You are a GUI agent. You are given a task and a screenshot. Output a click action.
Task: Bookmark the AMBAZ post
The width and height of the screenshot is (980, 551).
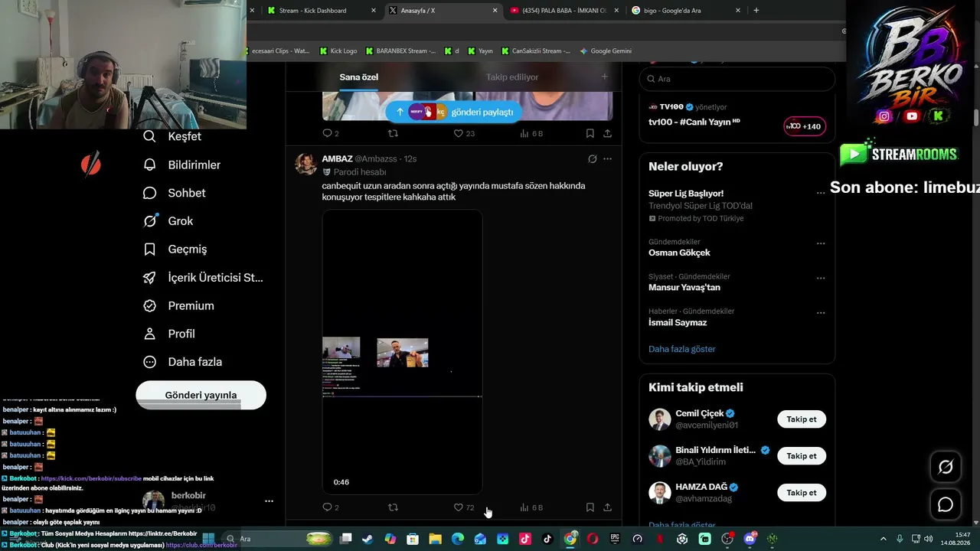(x=590, y=507)
